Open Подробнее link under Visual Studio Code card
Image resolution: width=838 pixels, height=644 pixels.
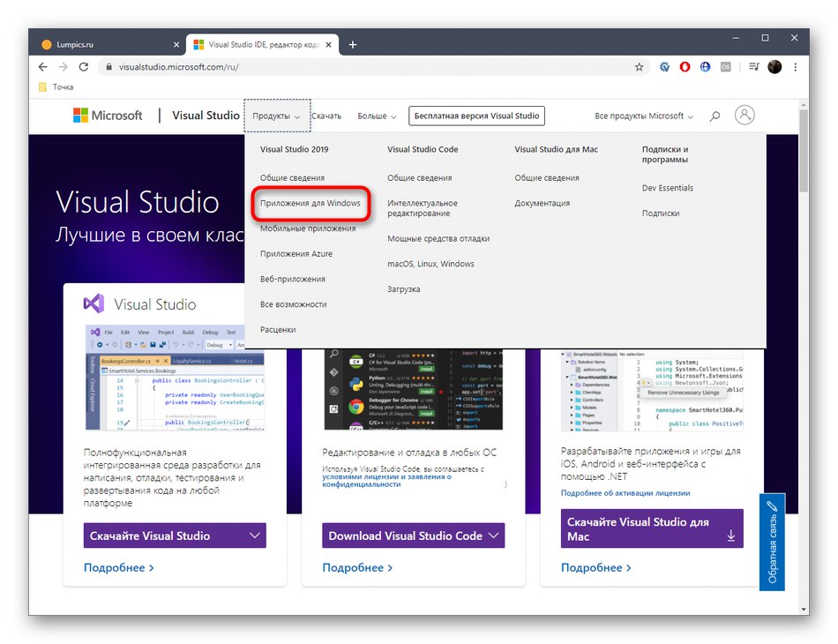point(357,567)
